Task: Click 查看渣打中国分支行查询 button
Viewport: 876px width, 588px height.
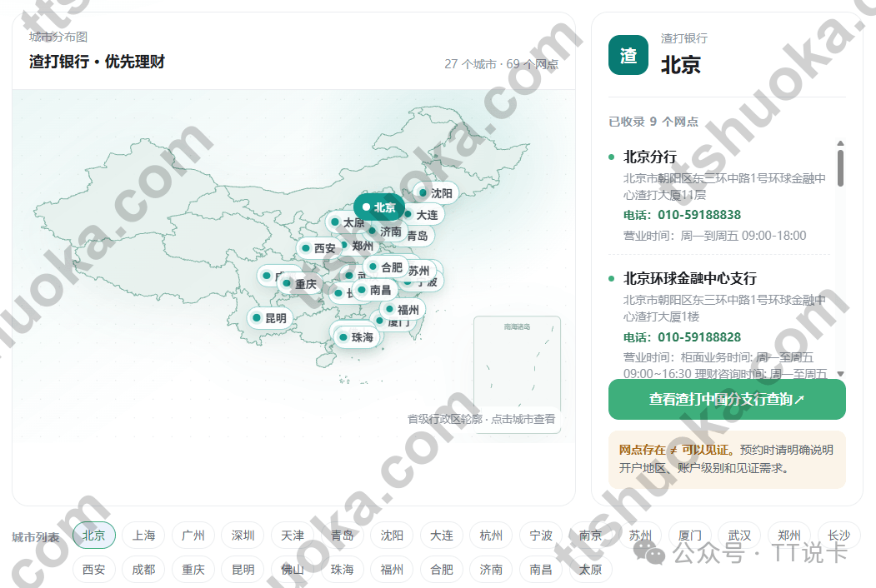Action: [727, 399]
